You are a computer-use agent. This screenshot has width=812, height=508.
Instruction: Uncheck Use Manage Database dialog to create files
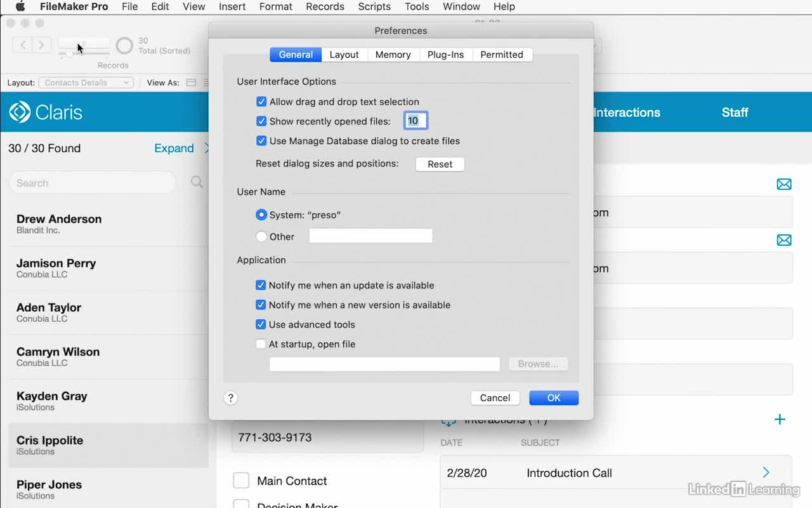(261, 141)
